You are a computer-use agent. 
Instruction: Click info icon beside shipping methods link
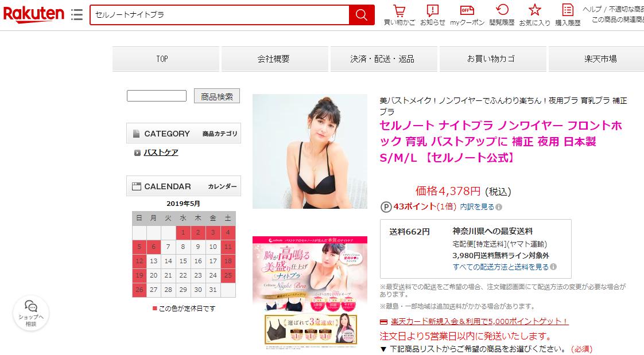click(x=553, y=267)
